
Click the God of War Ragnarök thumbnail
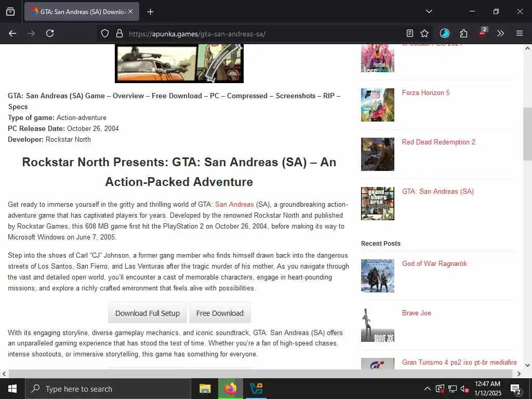(378, 276)
